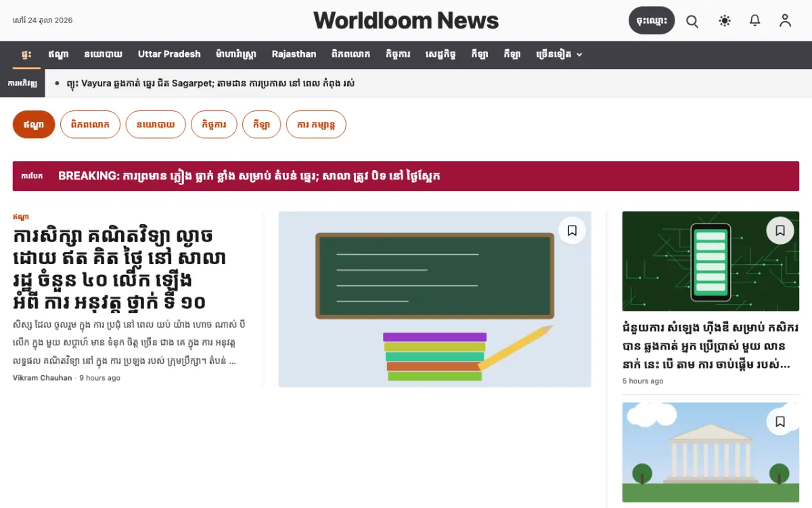812x508 pixels.
Task: Click the ចុះឈ្មោះ subscribe button
Action: [x=652, y=21]
